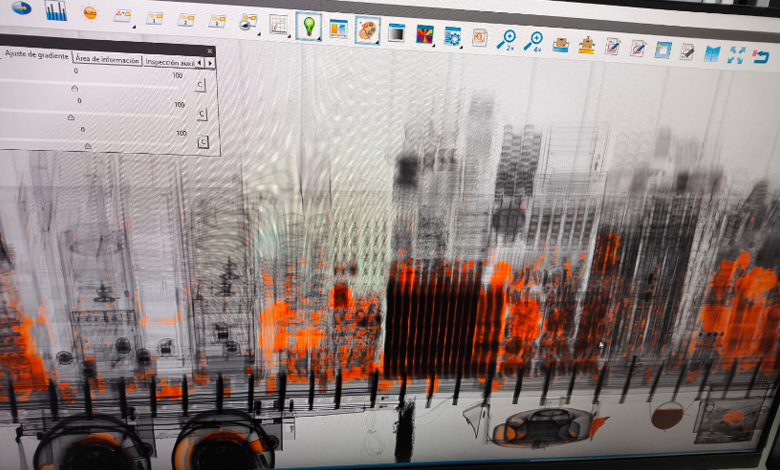
Task: Click the cardboard box on yellow scale icon
Action: 586,45
